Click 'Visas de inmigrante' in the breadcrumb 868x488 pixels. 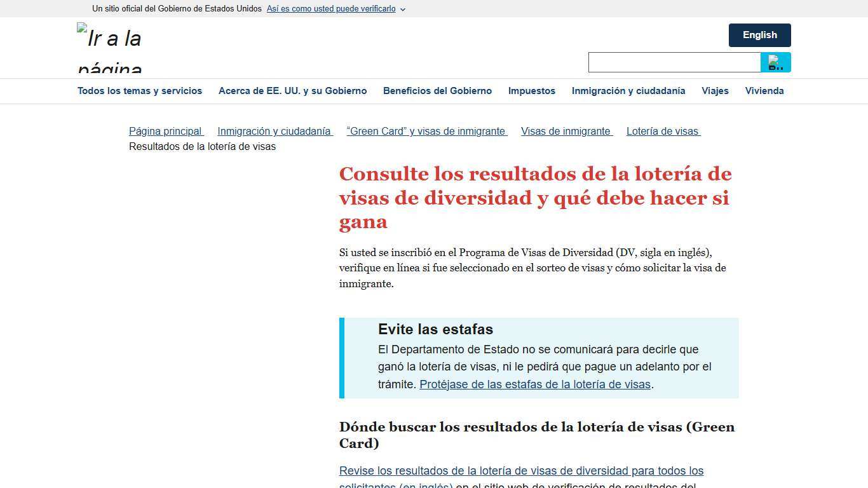(566, 131)
